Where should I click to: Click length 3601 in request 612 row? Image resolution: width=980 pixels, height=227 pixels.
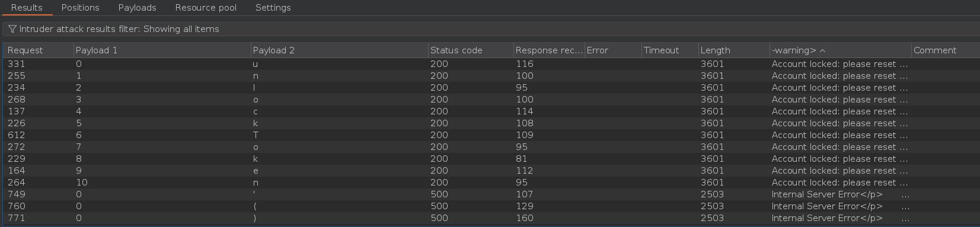733,135
